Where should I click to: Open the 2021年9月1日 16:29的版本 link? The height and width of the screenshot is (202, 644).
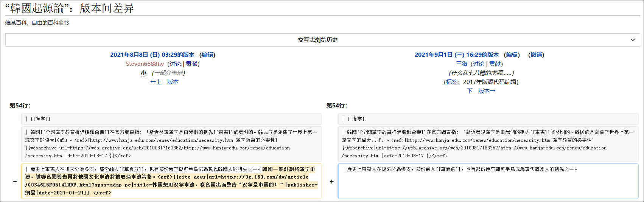point(457,55)
